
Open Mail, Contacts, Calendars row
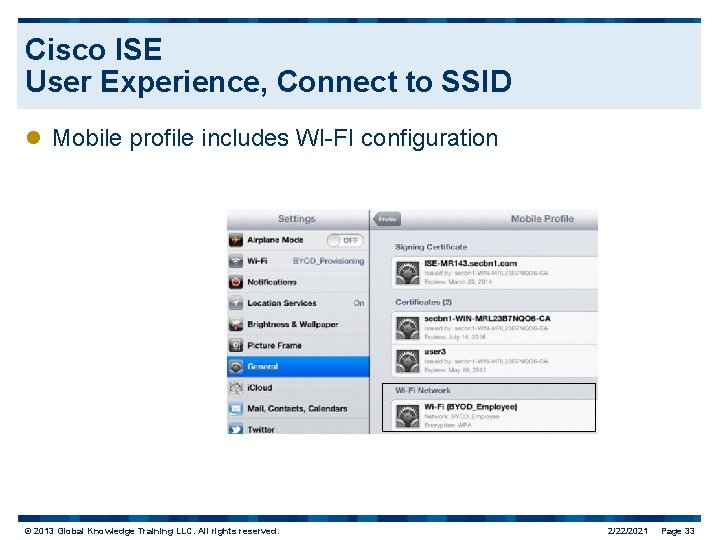click(298, 409)
